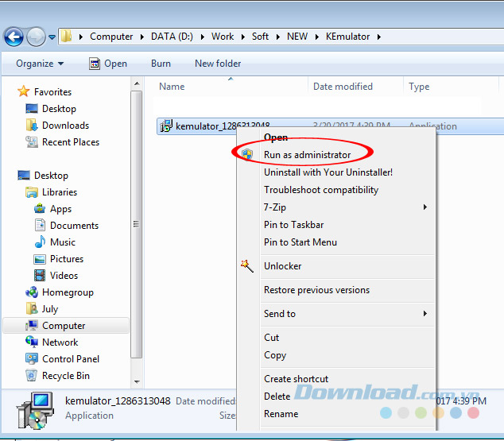Choose Uninstall with Your Uninstaller!
Viewport: 504px width, 441px height.
coord(328,172)
